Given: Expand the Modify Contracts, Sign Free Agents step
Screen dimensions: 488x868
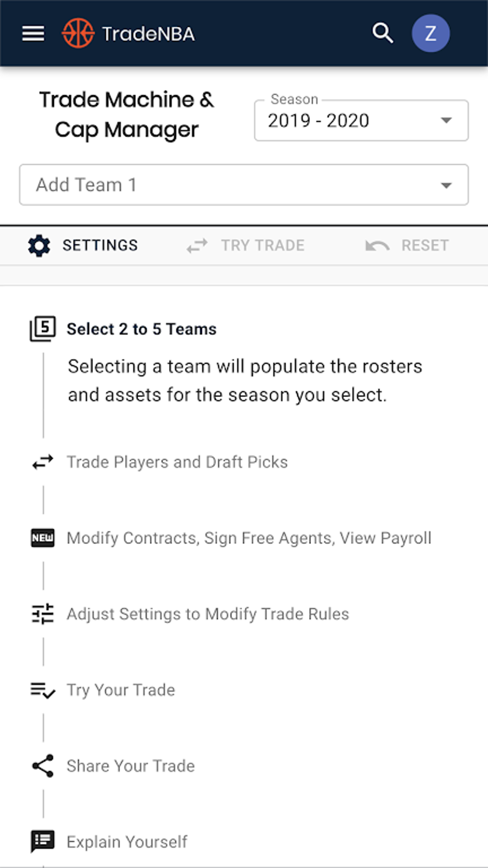Looking at the screenshot, I should [x=249, y=538].
